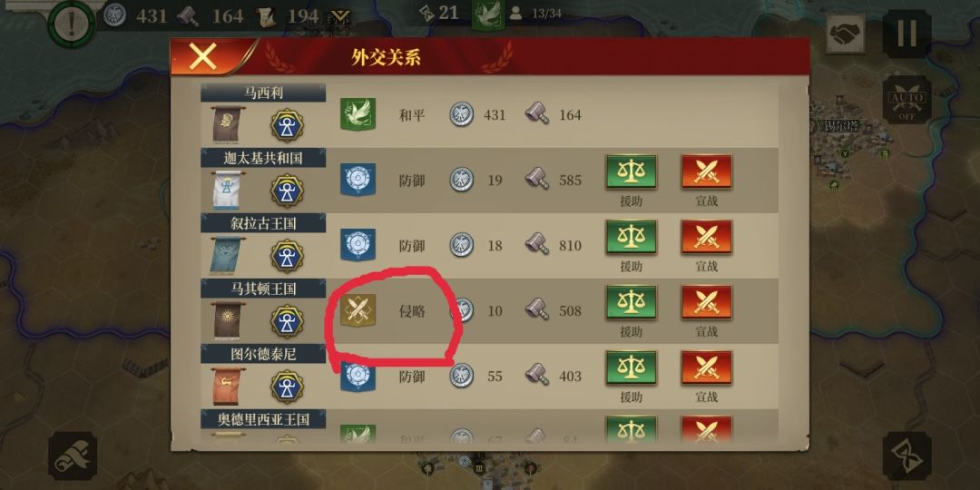Aid 马其顿王国 with scales button

click(631, 302)
